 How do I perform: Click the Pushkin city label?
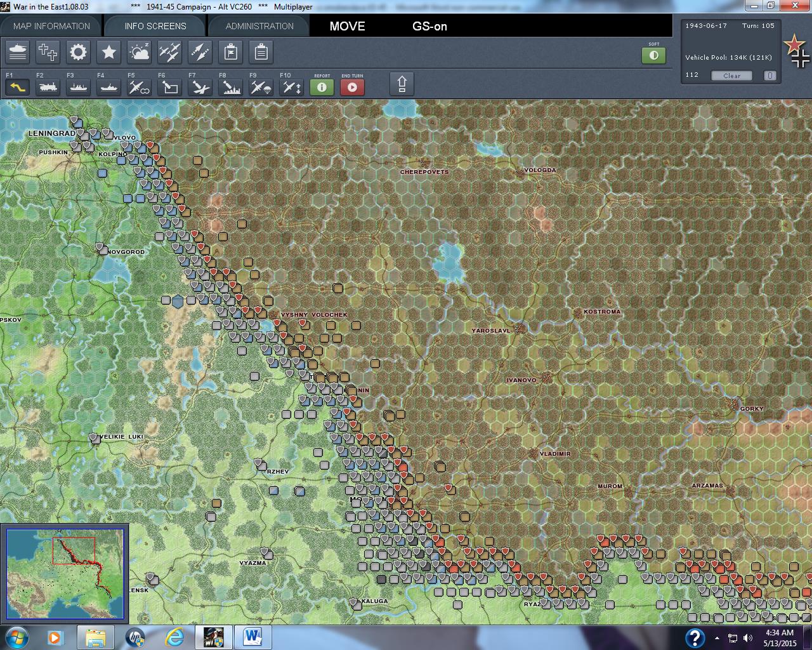point(53,152)
